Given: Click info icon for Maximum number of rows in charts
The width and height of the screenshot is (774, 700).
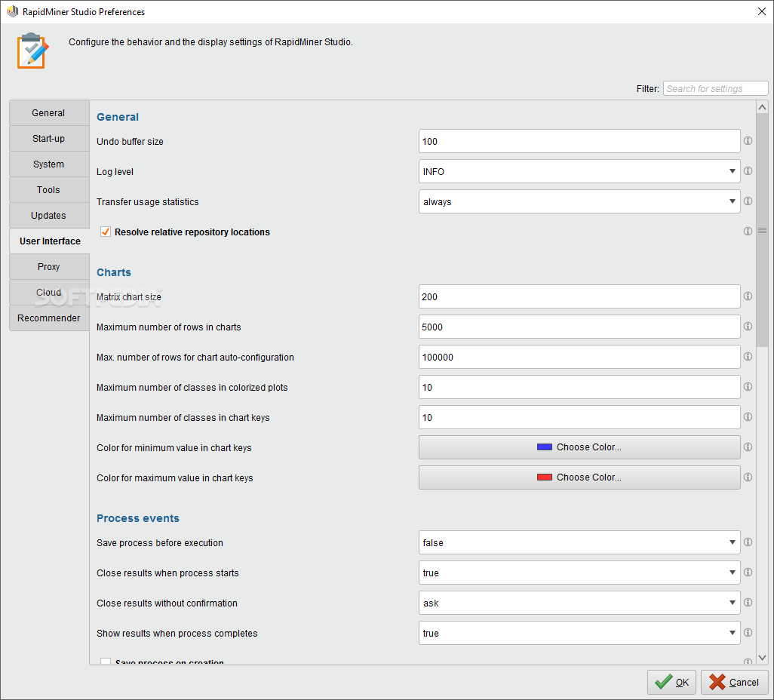Looking at the screenshot, I should (x=748, y=327).
